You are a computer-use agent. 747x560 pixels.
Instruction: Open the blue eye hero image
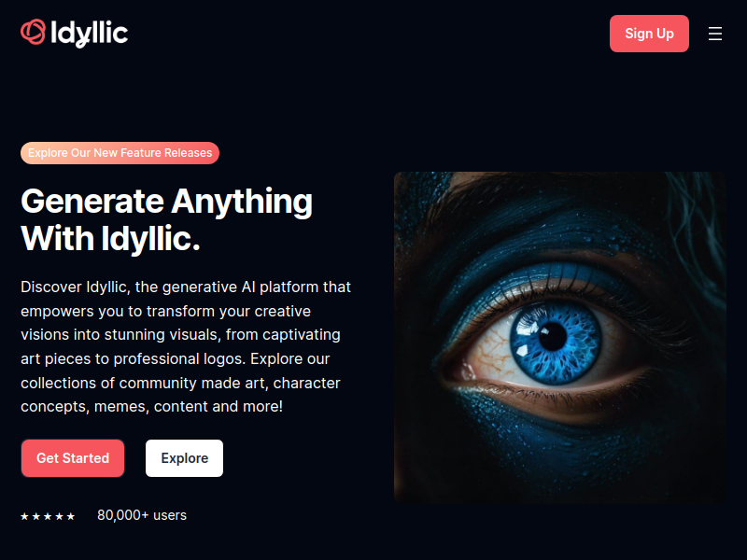pos(560,338)
